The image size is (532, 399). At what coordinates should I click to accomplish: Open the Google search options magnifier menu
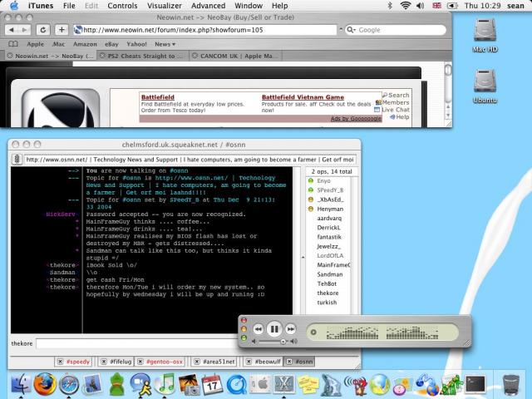351,30
